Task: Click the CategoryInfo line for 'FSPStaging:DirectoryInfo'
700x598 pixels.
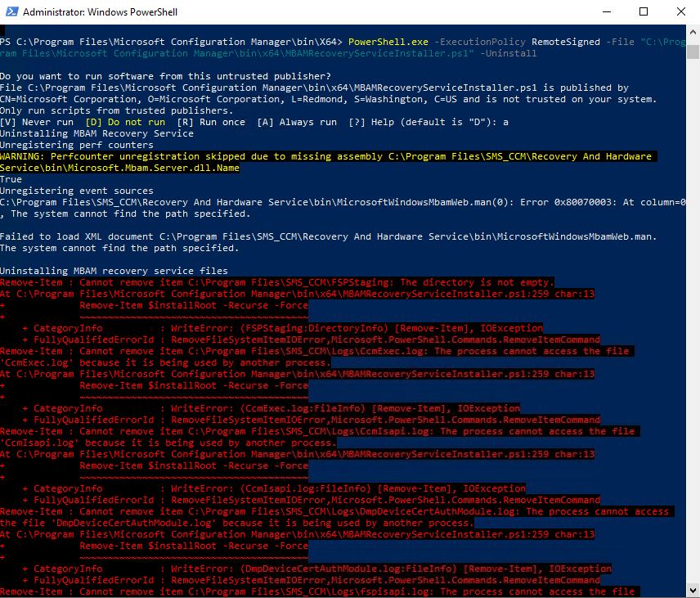Action: click(283, 329)
